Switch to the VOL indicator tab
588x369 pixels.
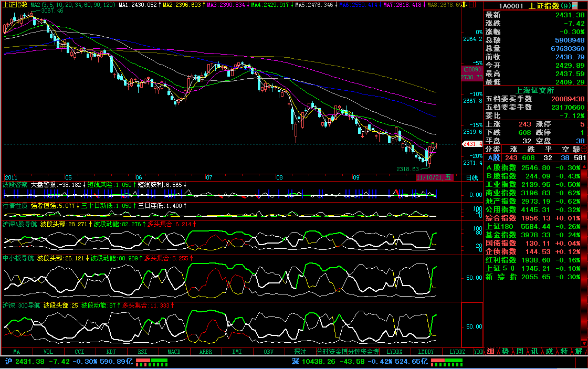48,352
